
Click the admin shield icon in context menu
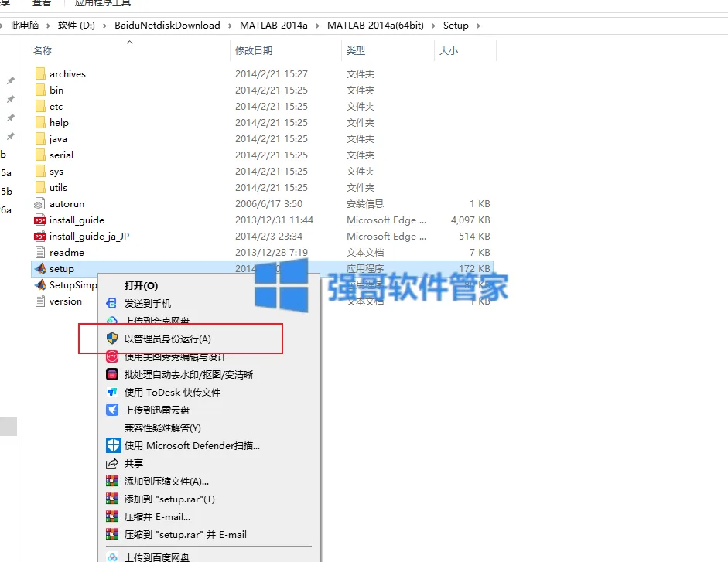click(112, 339)
